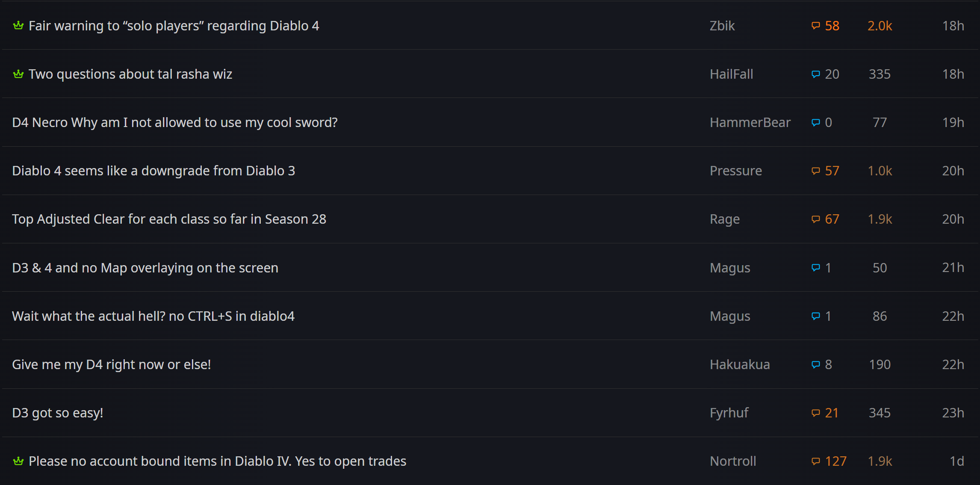Open "D3 got so easy!" topic
Screen dimensions: 980x485
coord(57,413)
